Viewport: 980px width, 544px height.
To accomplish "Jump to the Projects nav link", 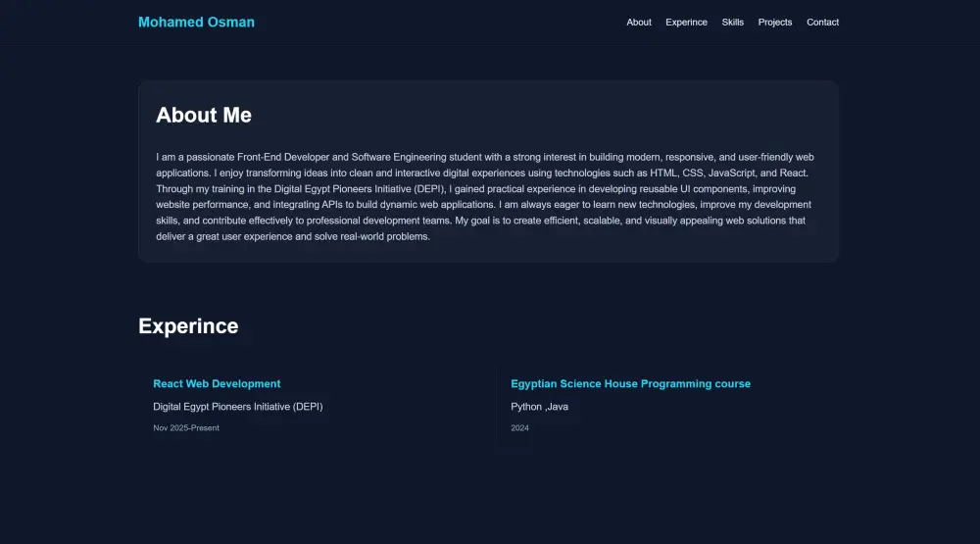I will (775, 23).
